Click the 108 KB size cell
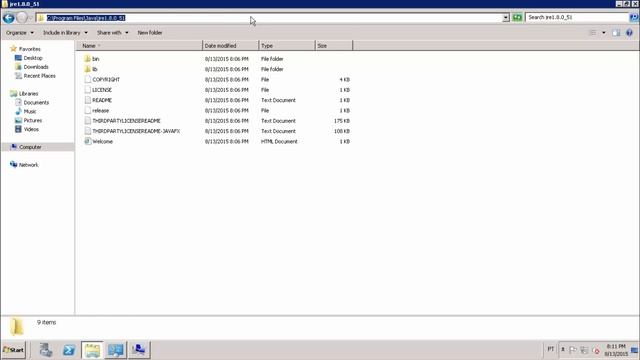This screenshot has height=360, width=640. tap(342, 131)
